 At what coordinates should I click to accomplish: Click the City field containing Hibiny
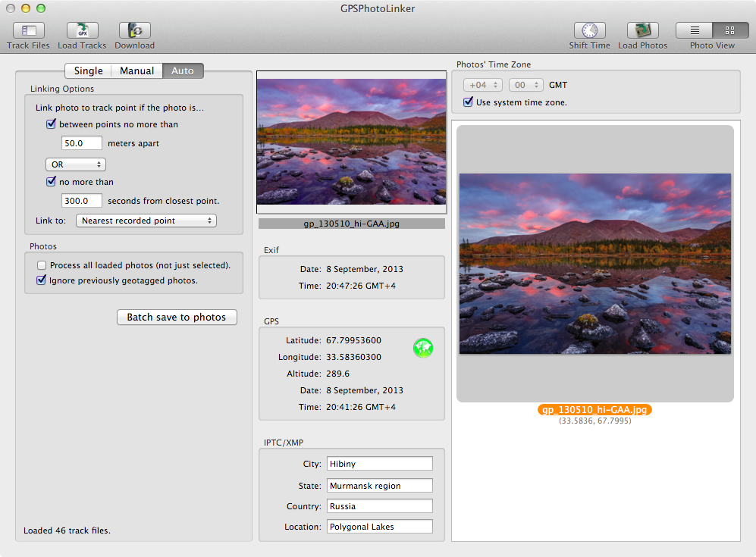tap(379, 464)
